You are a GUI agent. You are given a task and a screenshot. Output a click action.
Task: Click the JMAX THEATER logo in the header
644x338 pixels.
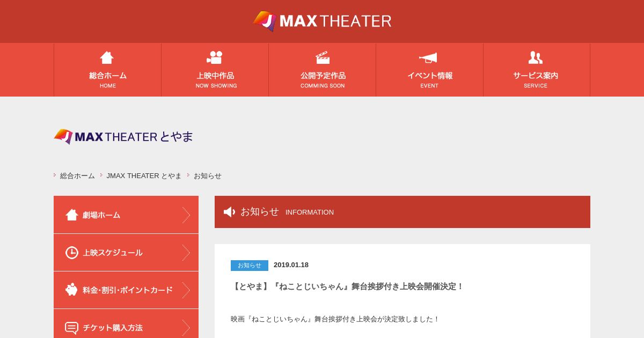click(x=322, y=21)
